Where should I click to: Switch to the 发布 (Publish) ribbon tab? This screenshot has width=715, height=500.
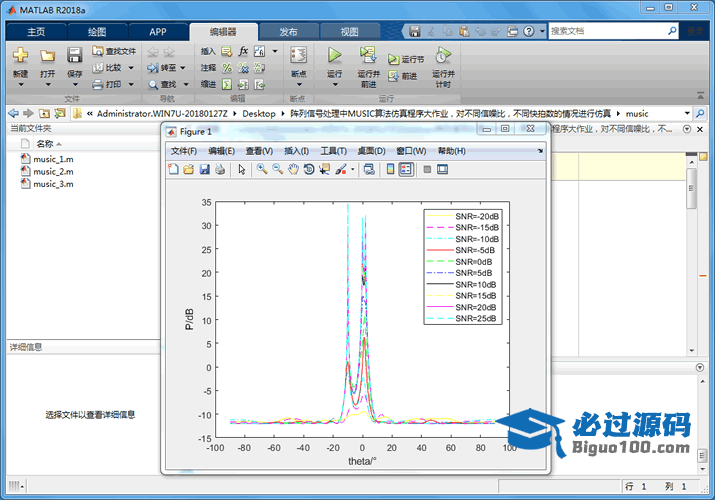(x=288, y=31)
